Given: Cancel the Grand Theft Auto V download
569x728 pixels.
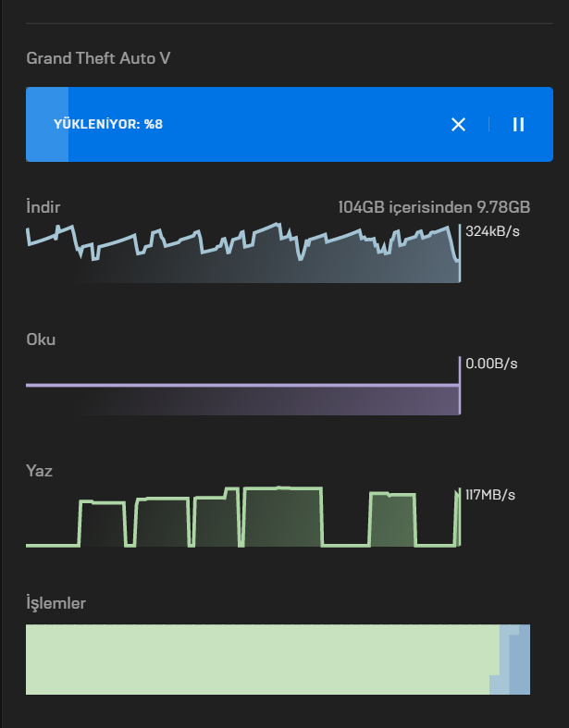Looking at the screenshot, I should tap(458, 124).
